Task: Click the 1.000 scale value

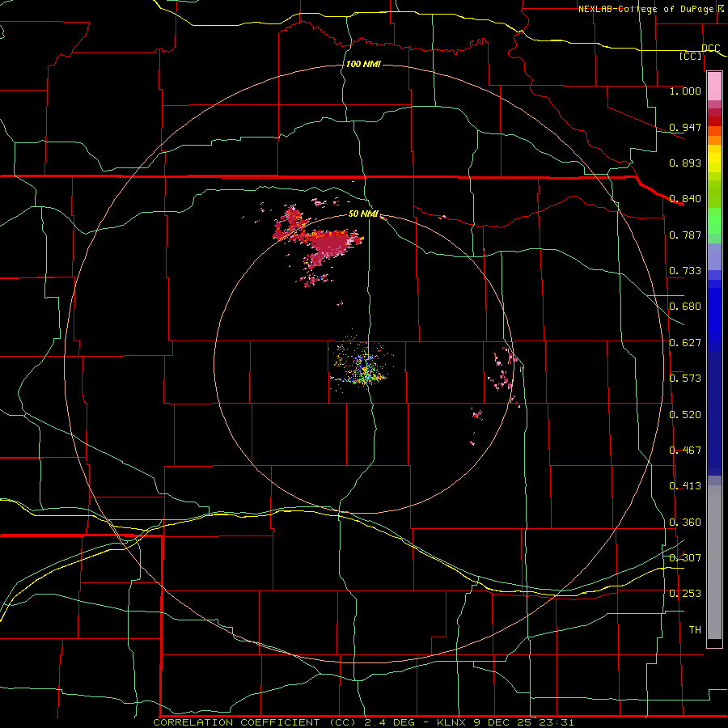Action: coord(685,91)
